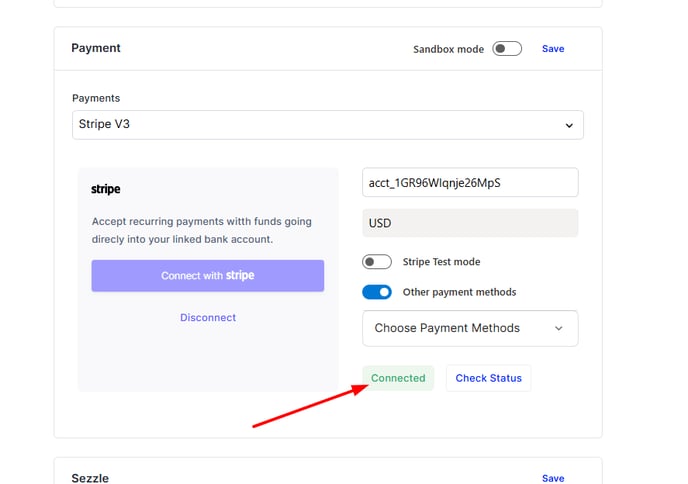Screen dimensions: 688x484
Task: Click the Other payment methods label
Action: (x=459, y=292)
